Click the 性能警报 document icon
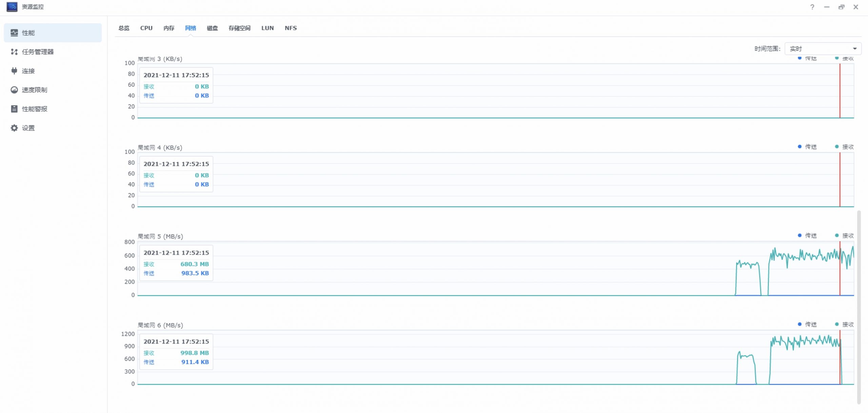 14,109
